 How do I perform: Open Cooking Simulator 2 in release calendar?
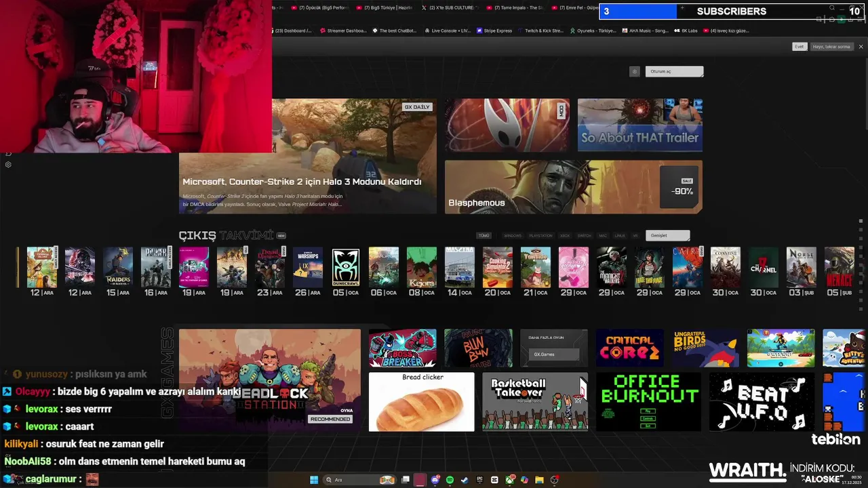(498, 267)
